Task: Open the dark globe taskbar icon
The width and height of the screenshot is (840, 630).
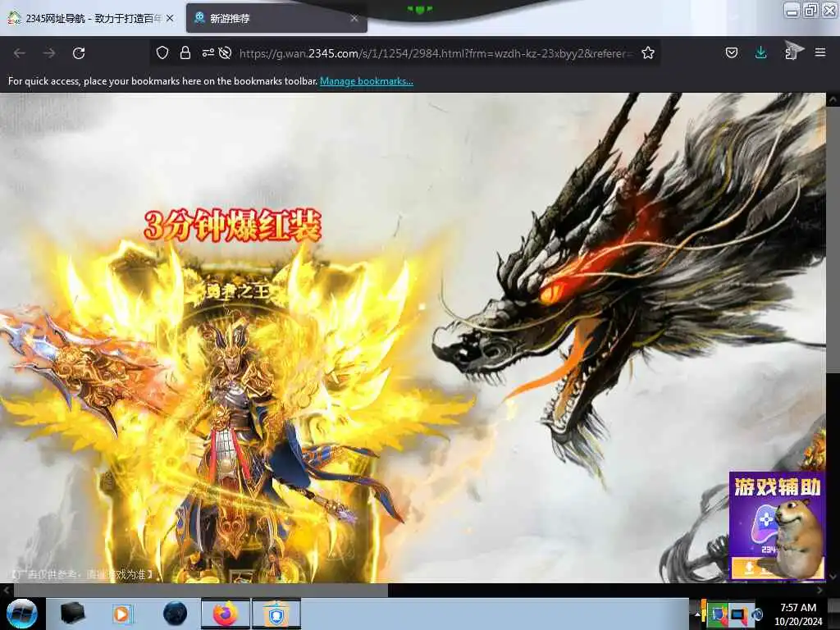Action: 176,614
